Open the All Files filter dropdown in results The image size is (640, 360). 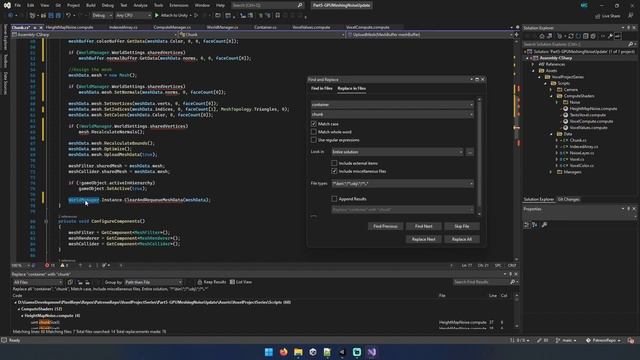coord(38,282)
